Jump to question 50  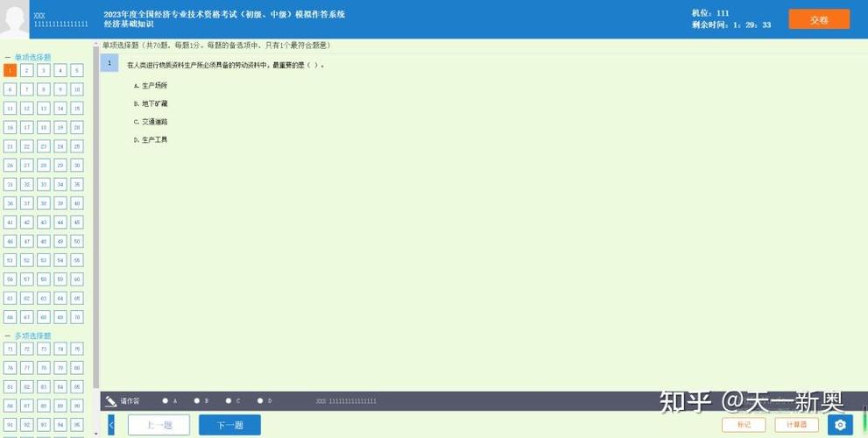tap(77, 241)
